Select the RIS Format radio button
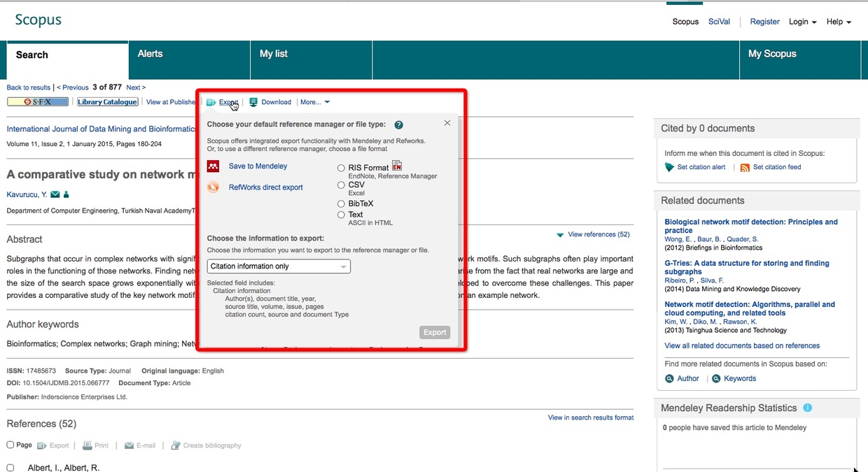Viewport: 868px width, 472px height. tap(342, 168)
